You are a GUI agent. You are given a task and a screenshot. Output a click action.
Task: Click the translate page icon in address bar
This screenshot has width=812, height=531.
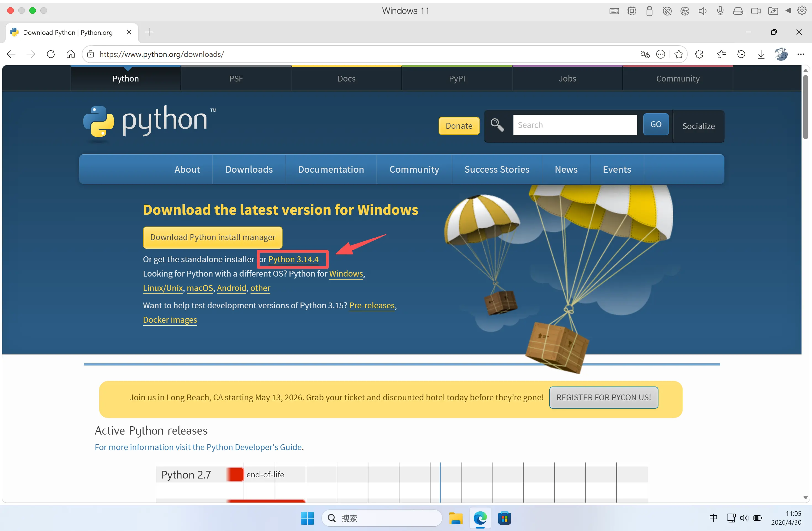point(645,54)
